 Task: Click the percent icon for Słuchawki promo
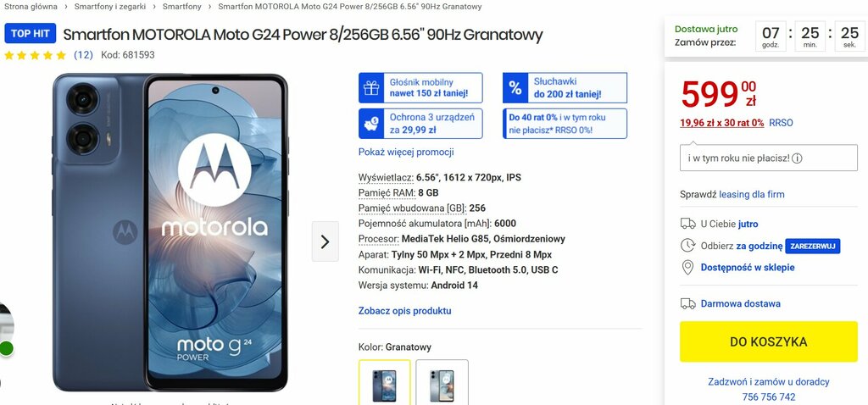point(515,88)
